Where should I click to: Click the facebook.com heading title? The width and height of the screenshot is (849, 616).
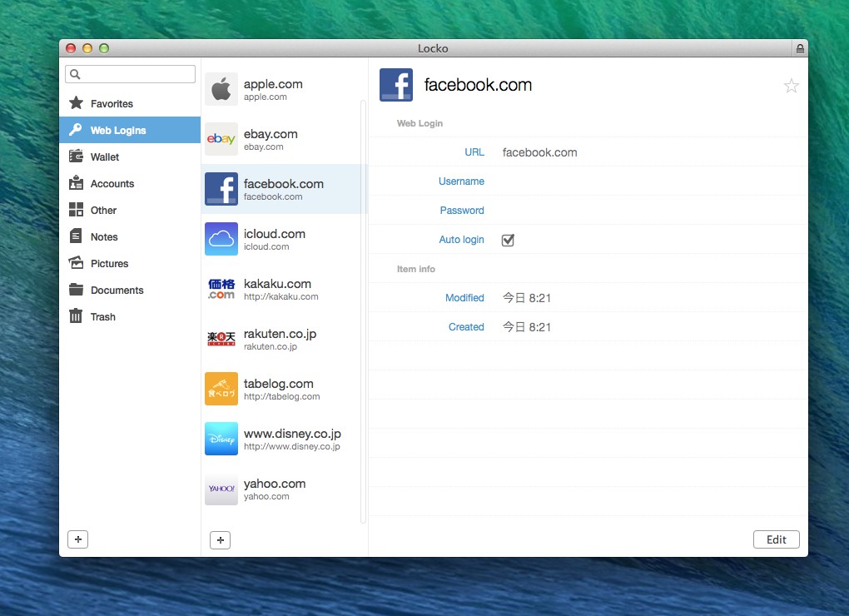point(478,85)
